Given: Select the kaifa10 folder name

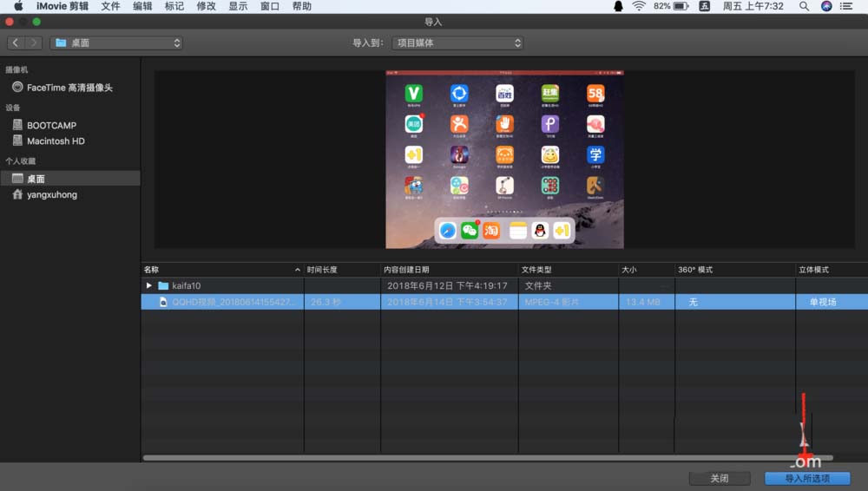Looking at the screenshot, I should (x=186, y=285).
